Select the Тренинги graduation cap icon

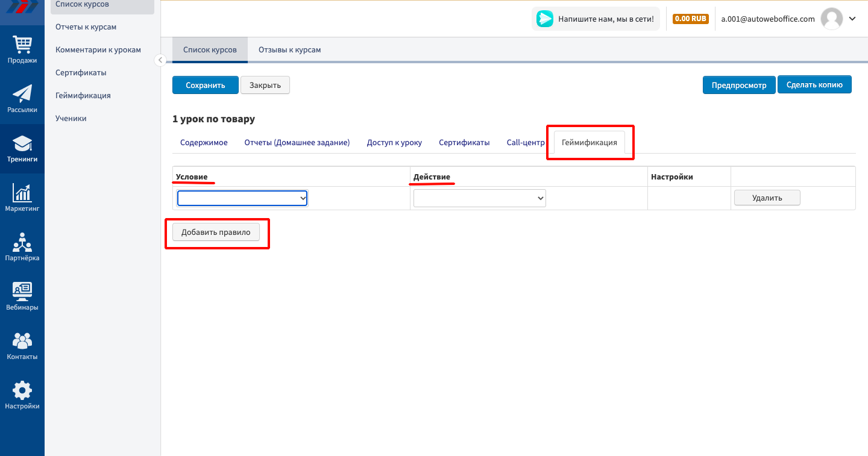[22, 144]
